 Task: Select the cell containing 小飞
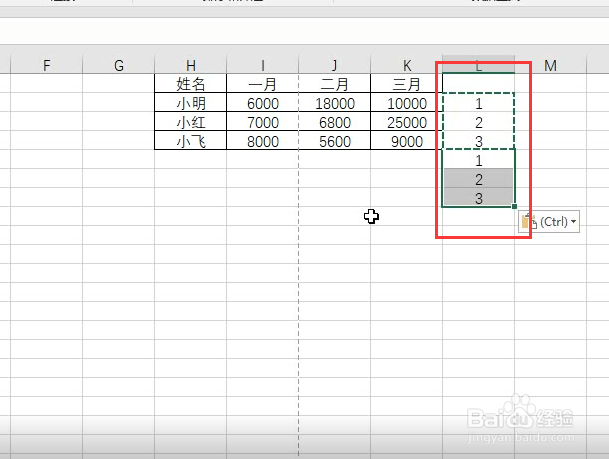(191, 140)
